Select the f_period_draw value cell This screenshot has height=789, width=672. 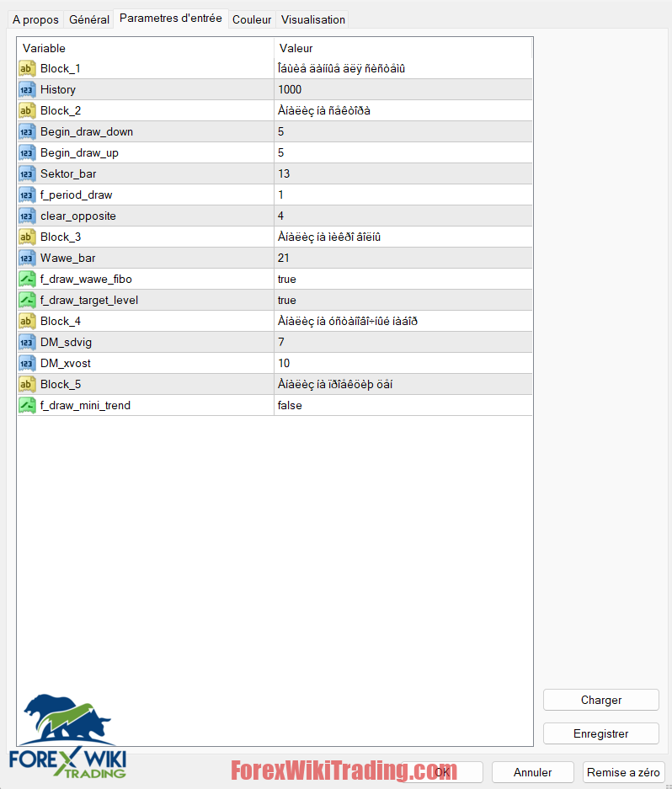(403, 195)
